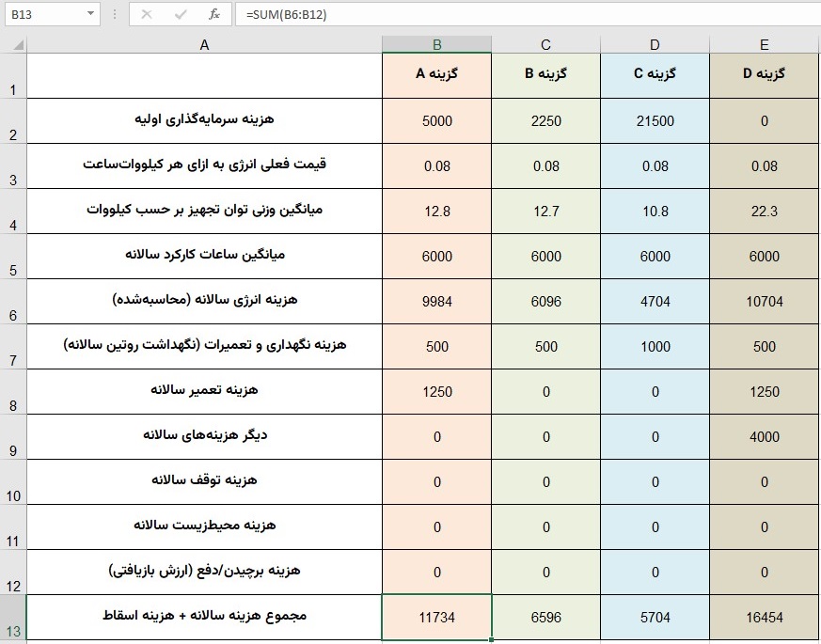Click the cell showing 16454
This screenshot has height=644, width=821.
[764, 618]
